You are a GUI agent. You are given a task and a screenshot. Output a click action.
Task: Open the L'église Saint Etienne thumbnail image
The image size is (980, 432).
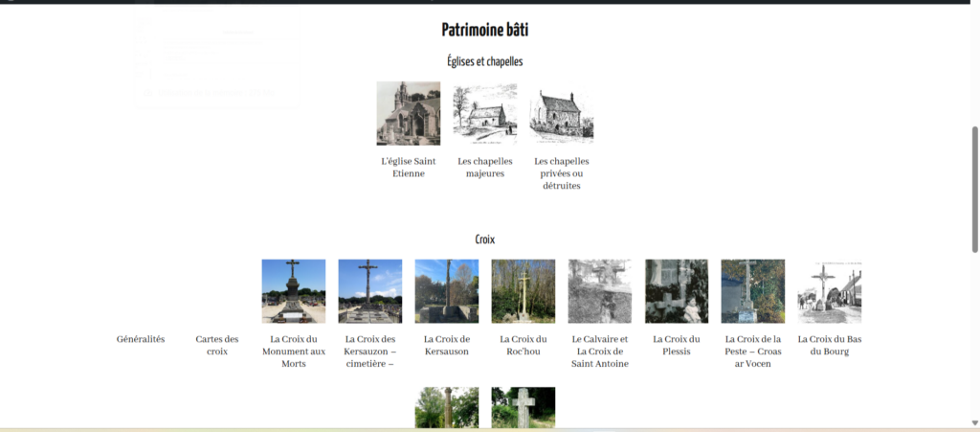pyautogui.click(x=408, y=113)
